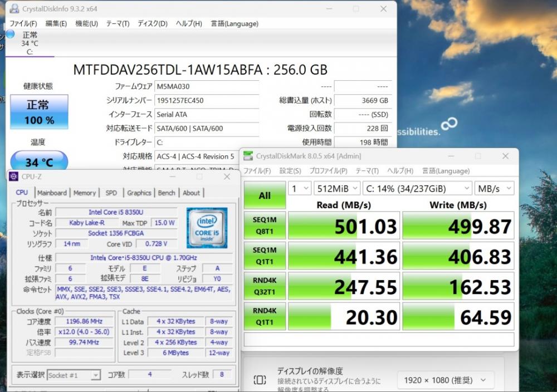Screen dimensions: 557x392
Task: Click the empty comment field in CrystalDiskMark
Action: (379, 340)
